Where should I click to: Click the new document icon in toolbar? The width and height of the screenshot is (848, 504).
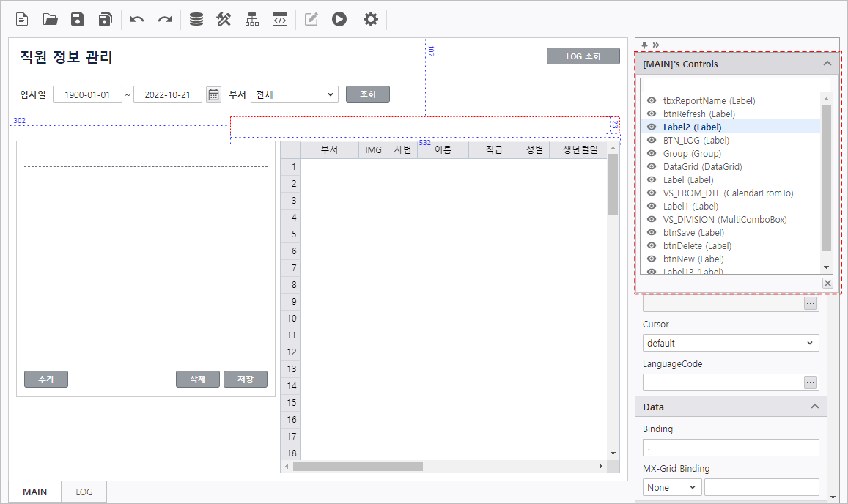coord(23,19)
